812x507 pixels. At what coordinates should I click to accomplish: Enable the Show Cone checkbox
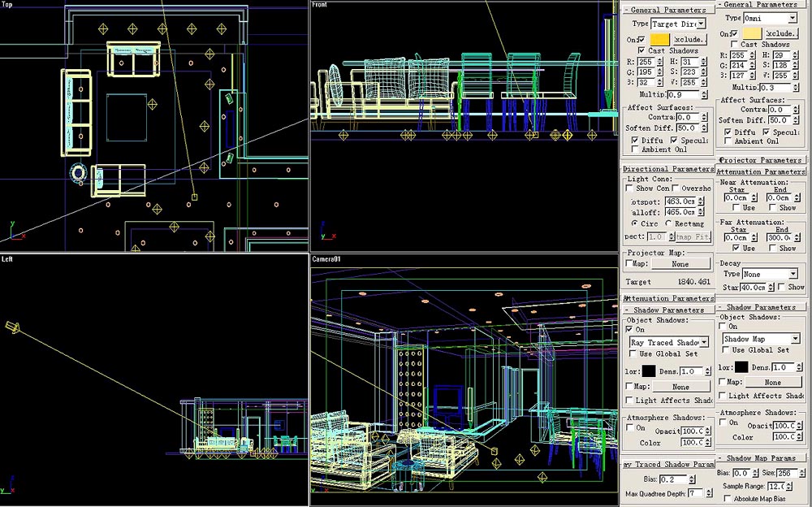point(630,188)
